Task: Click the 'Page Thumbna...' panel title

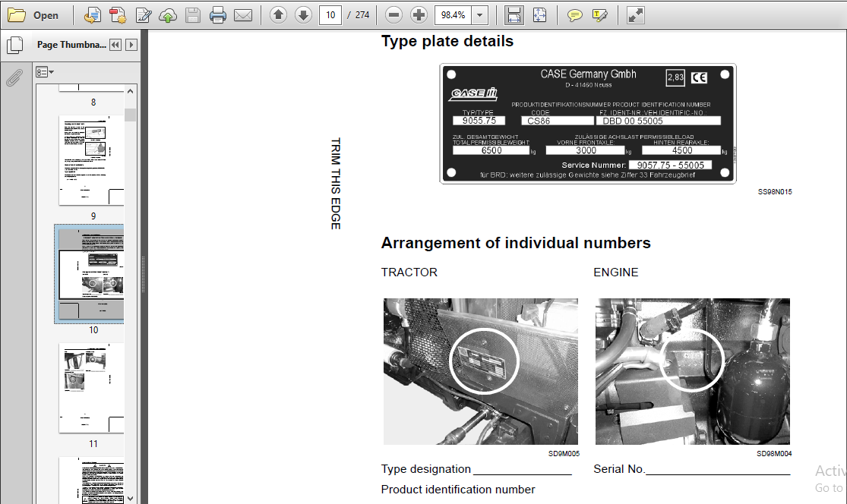Action: coord(71,45)
